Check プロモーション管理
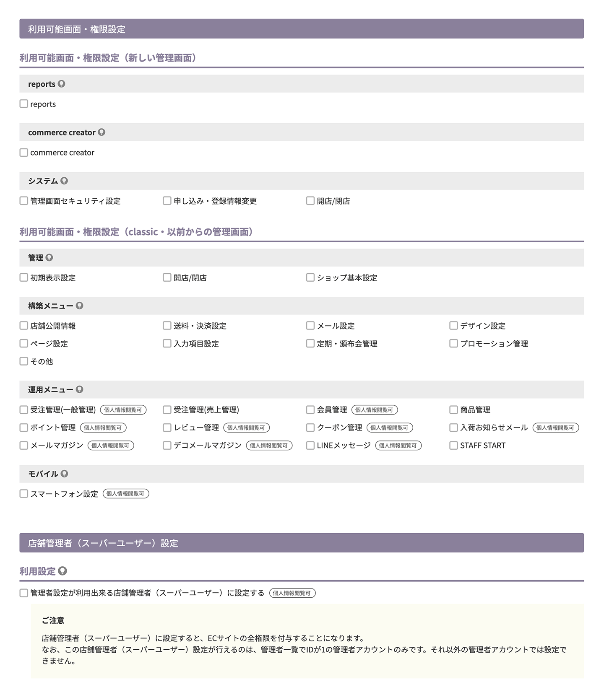604x700 pixels. [x=453, y=343]
